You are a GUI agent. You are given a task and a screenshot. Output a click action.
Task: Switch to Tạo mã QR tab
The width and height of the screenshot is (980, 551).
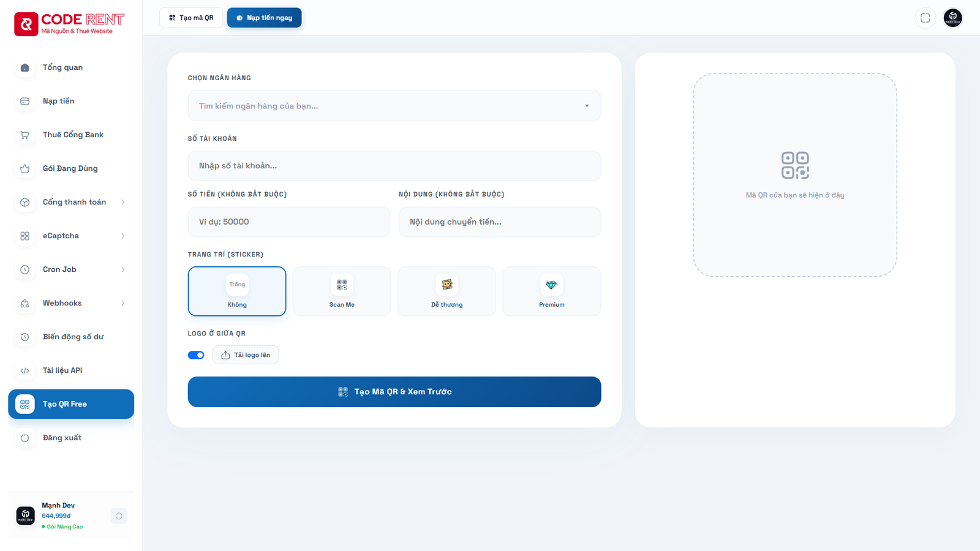(190, 18)
